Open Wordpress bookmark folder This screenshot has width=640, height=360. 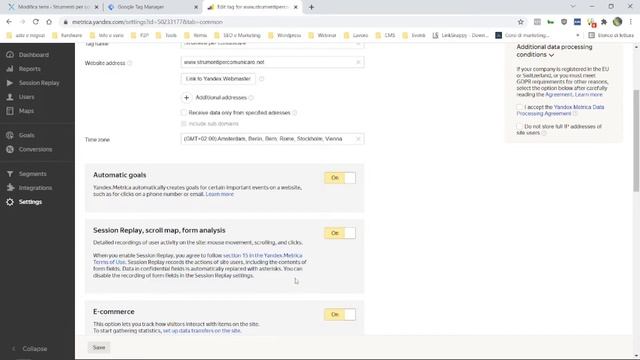284,36
